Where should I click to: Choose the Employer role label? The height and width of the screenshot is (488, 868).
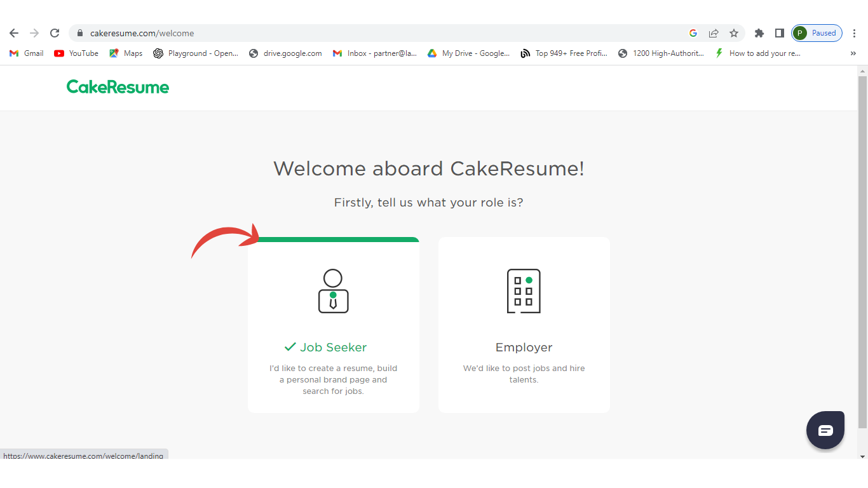(x=524, y=347)
